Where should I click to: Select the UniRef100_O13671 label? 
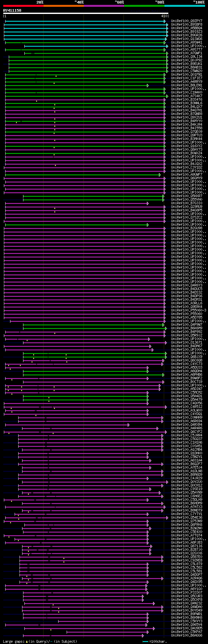[x=187, y=343]
